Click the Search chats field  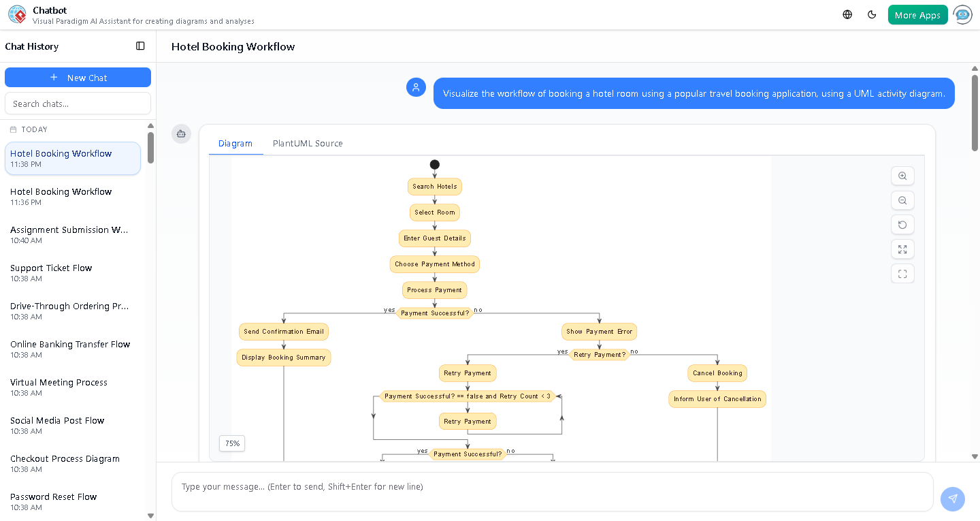(78, 103)
